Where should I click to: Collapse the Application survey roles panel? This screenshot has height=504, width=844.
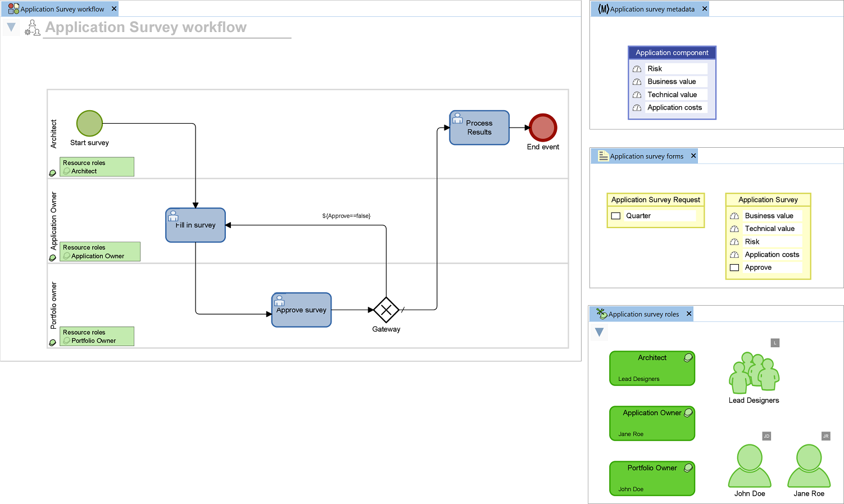click(x=599, y=332)
